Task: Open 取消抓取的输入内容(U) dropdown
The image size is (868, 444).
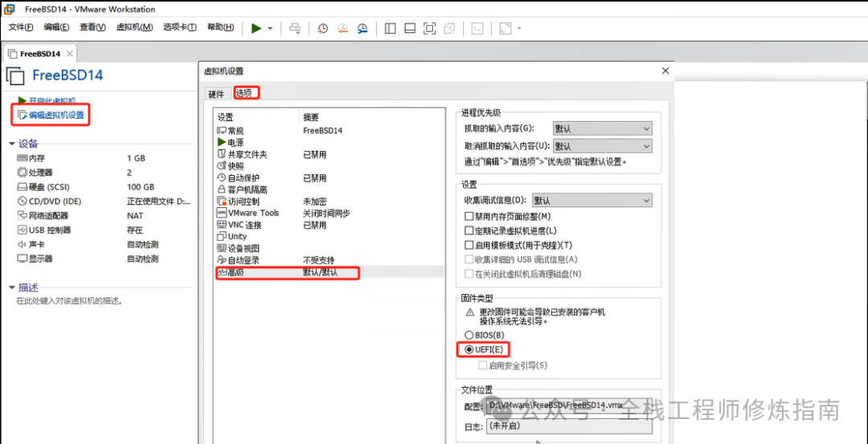Action: [x=602, y=146]
